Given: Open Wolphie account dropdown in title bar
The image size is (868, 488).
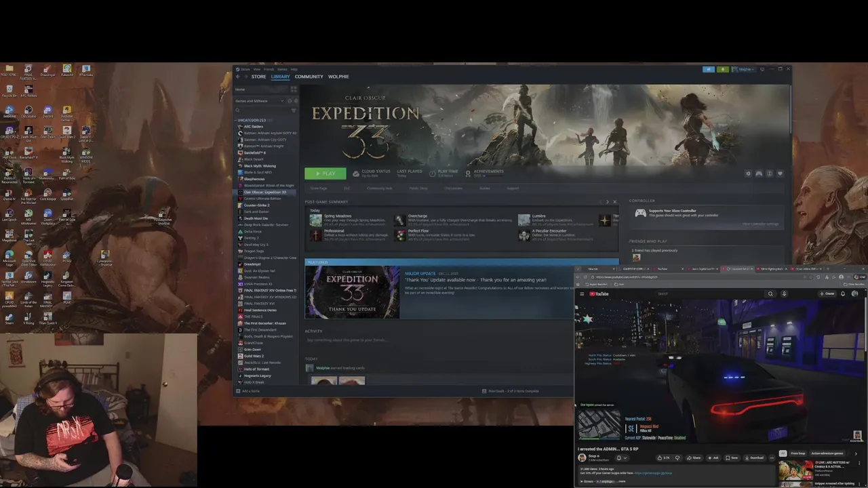Looking at the screenshot, I should pos(744,69).
